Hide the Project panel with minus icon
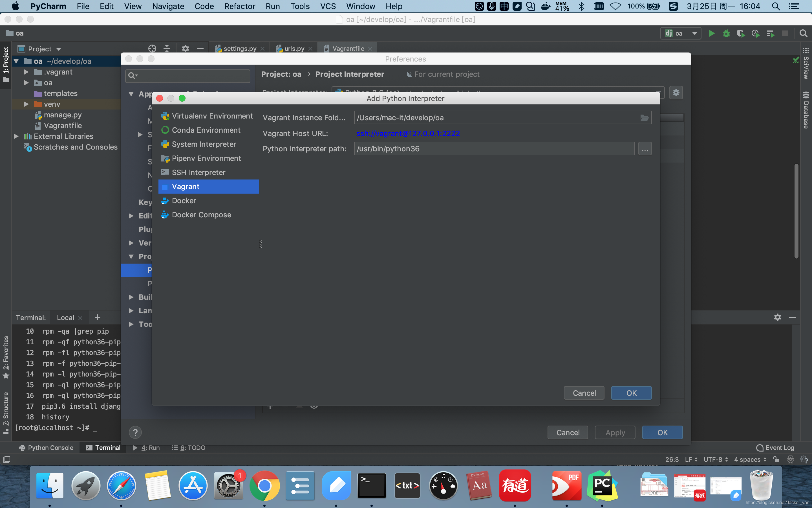 [x=200, y=49]
